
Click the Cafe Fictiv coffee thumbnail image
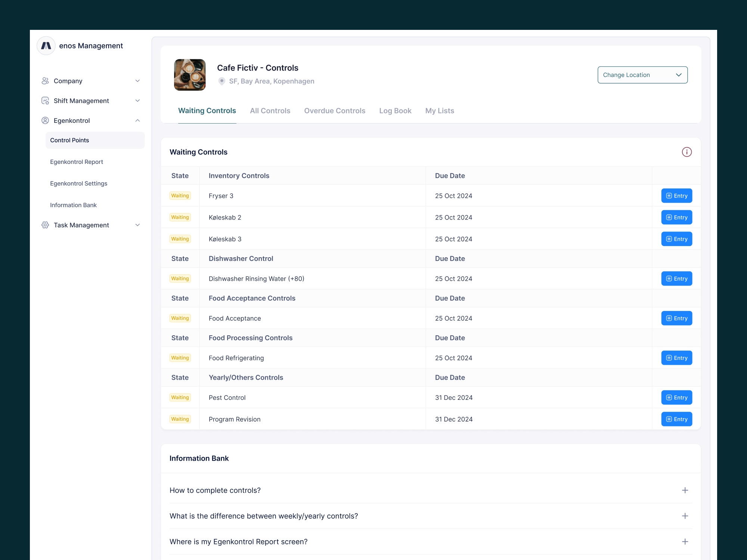(x=190, y=75)
